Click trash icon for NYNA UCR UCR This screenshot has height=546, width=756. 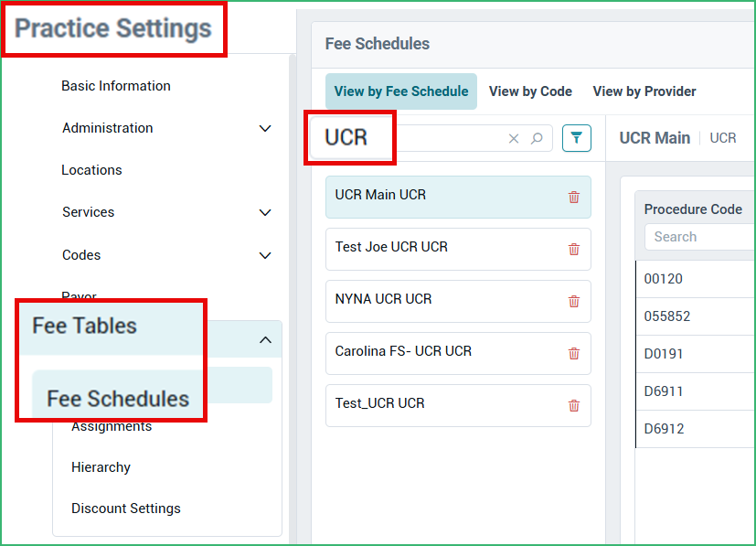point(574,302)
